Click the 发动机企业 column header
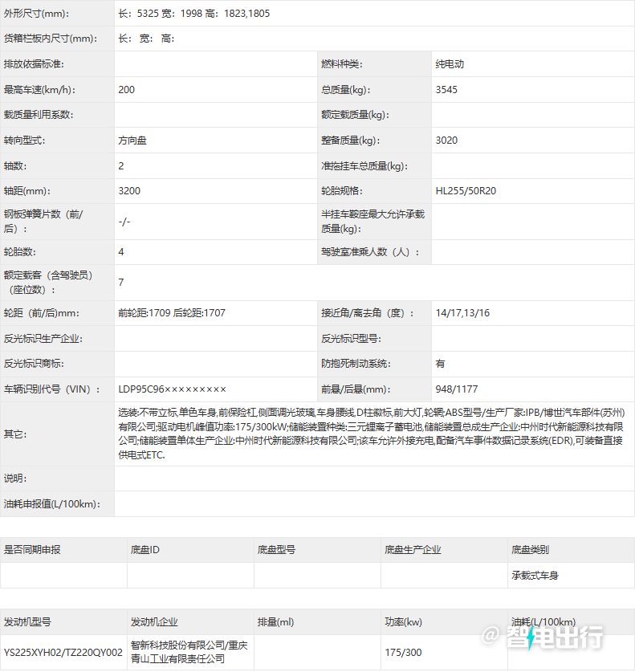This screenshot has height=672, width=635. pos(154,622)
